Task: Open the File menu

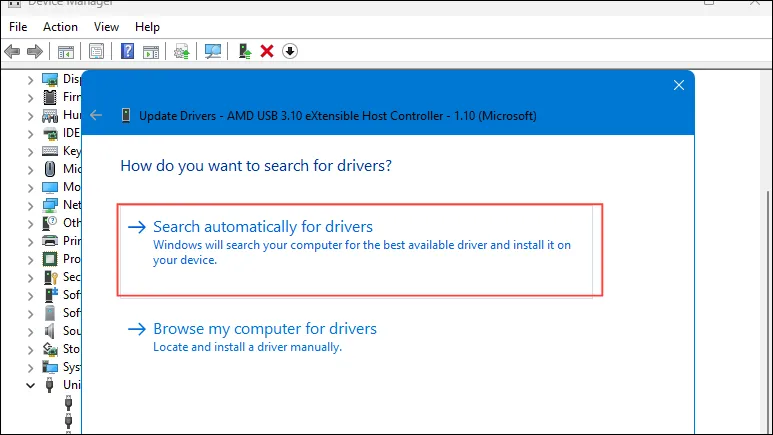Action: pyautogui.click(x=18, y=27)
